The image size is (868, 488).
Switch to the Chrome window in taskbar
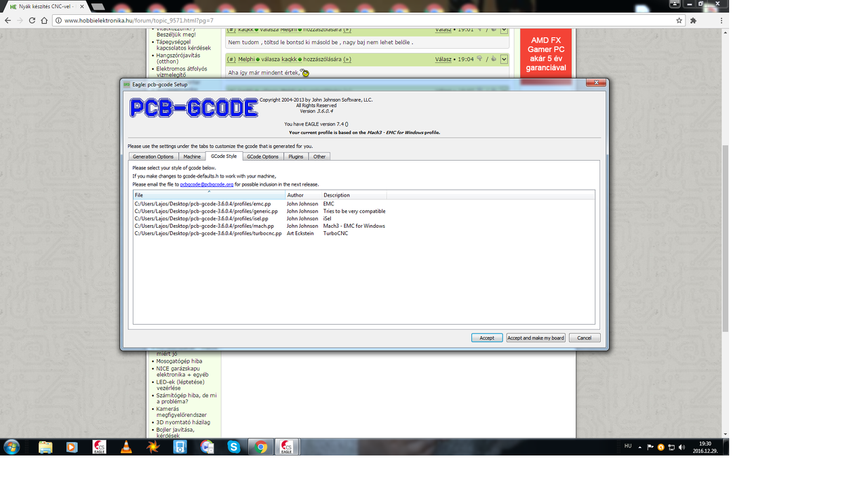pyautogui.click(x=260, y=447)
